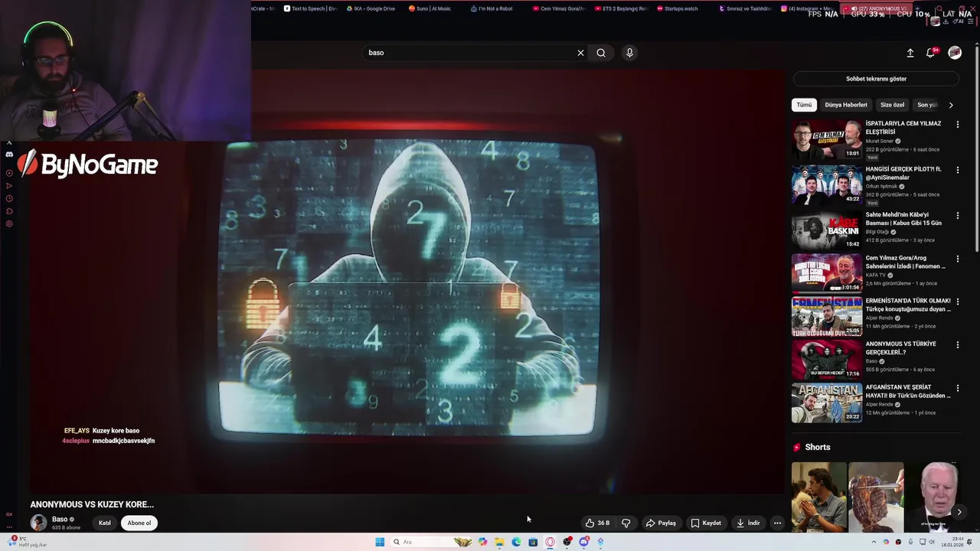
Task: Show chat replay via Sohbet tekrarını göster
Action: tap(876, 79)
